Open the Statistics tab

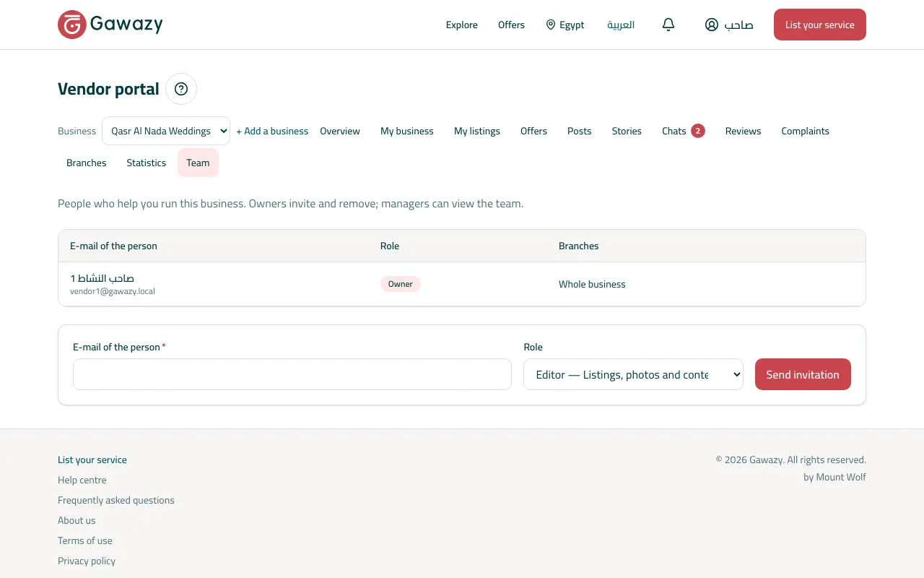click(147, 163)
